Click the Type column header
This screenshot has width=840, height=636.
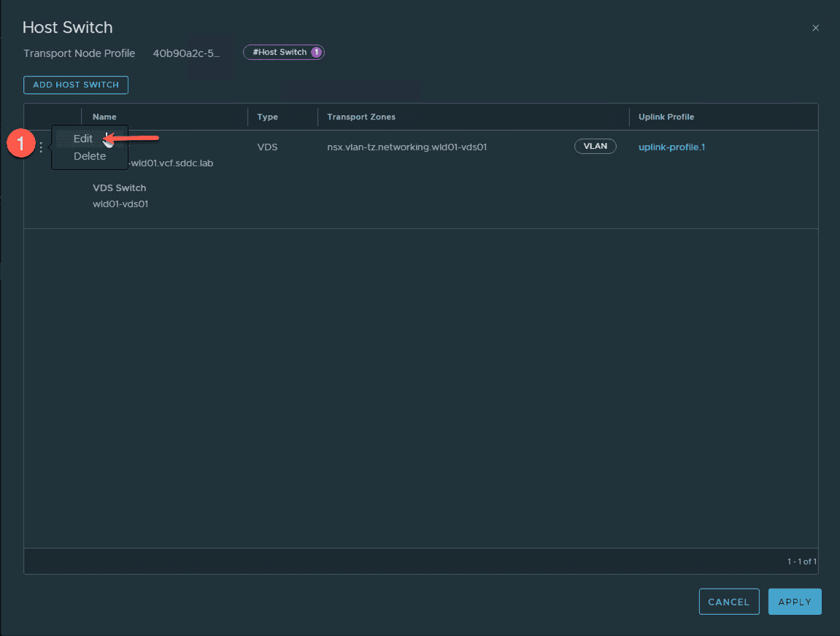pyautogui.click(x=267, y=117)
